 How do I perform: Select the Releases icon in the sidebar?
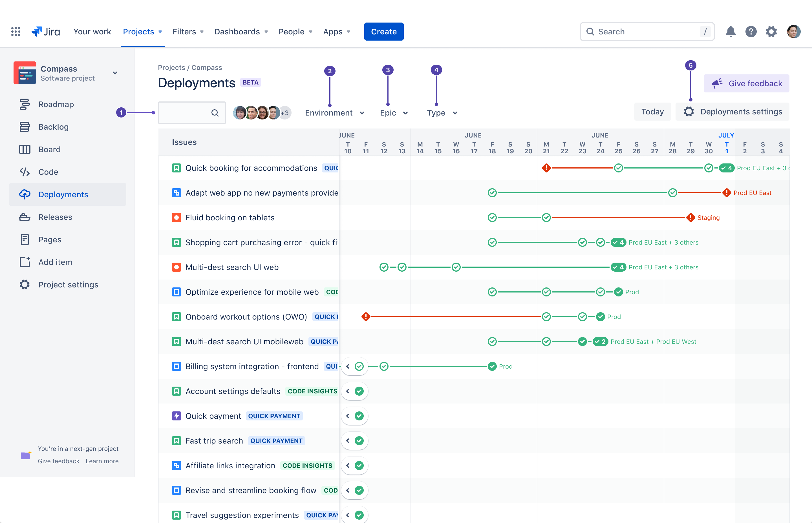25,217
